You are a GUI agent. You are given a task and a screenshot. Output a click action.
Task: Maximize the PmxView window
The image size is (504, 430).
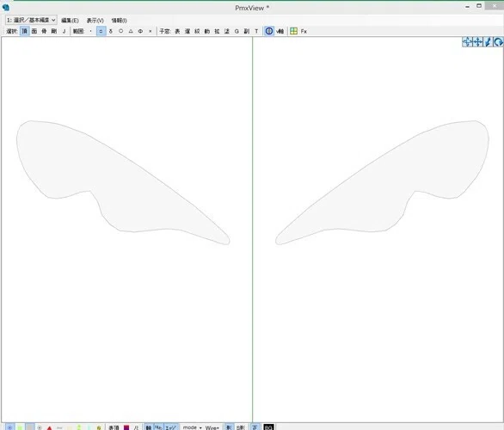coord(479,6)
